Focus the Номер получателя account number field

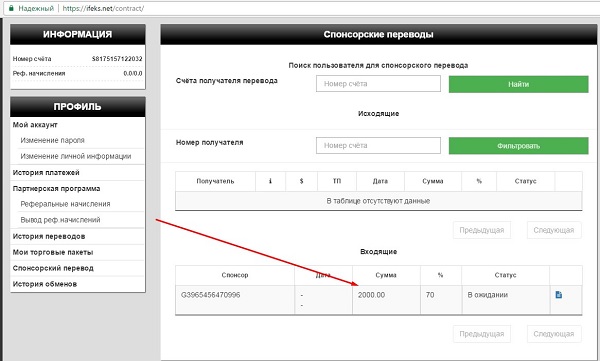(x=378, y=145)
